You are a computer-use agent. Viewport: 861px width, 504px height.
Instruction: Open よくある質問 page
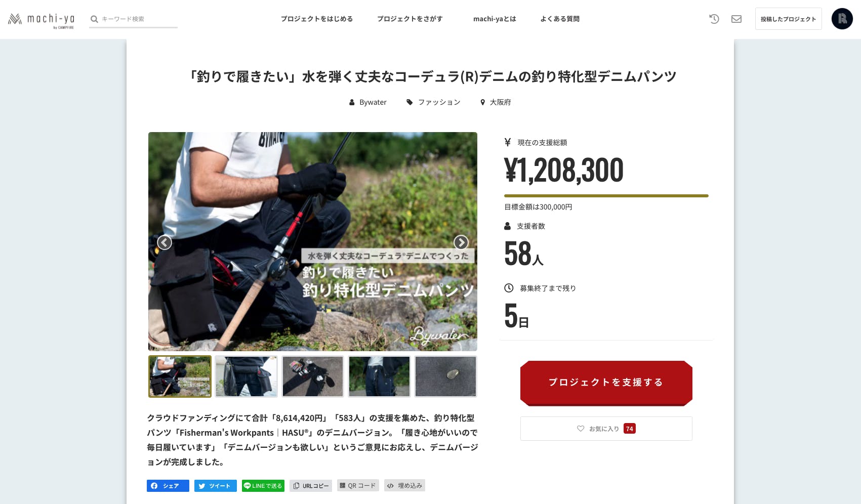point(560,19)
